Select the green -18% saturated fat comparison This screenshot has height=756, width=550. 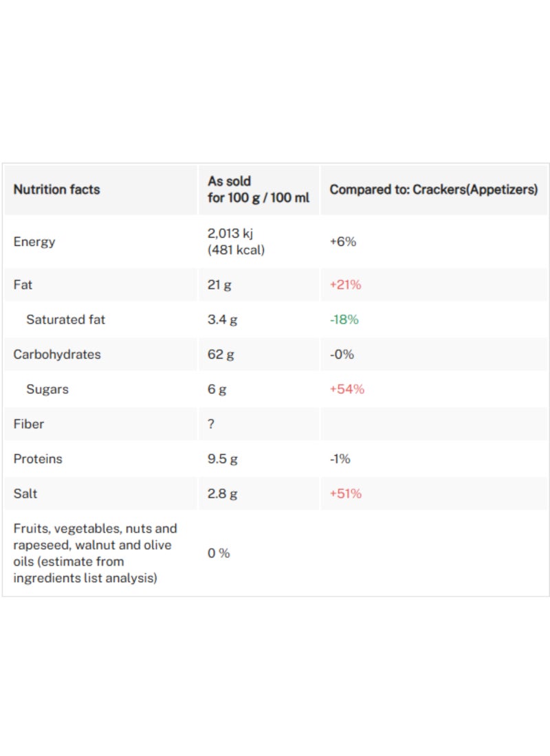click(344, 320)
